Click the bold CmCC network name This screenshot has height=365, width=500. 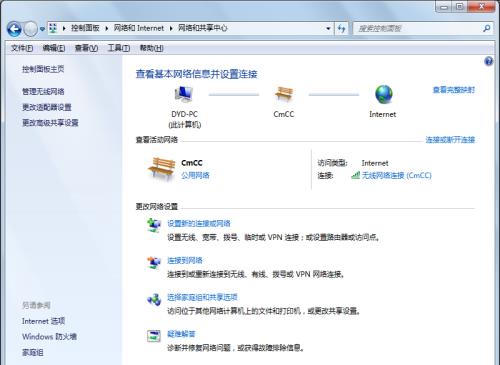click(x=192, y=163)
